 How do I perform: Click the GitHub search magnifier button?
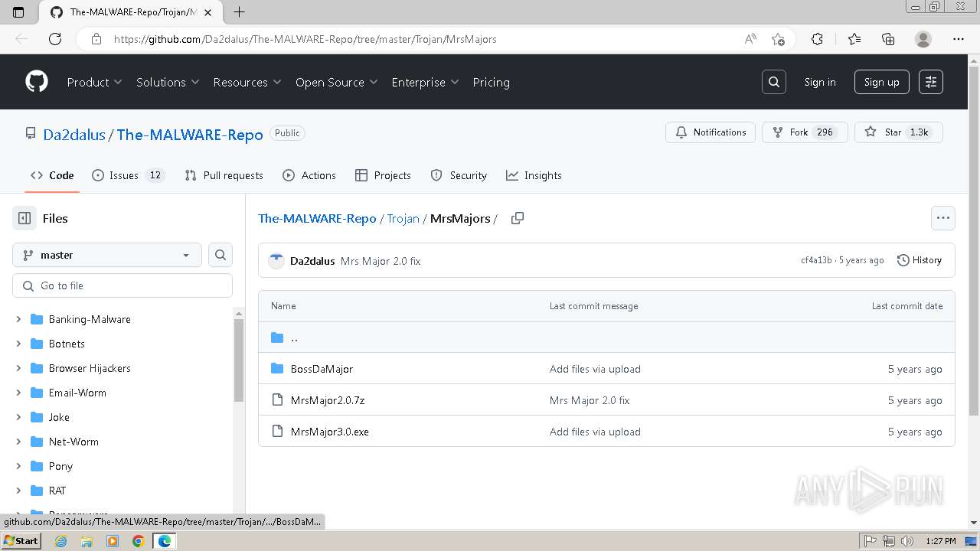point(774,82)
